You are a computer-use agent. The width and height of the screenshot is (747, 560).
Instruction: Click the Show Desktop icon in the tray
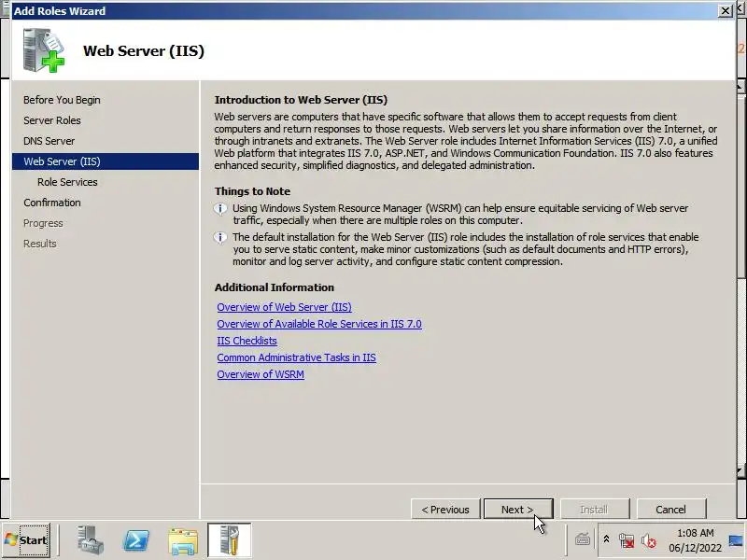[x=736, y=540]
